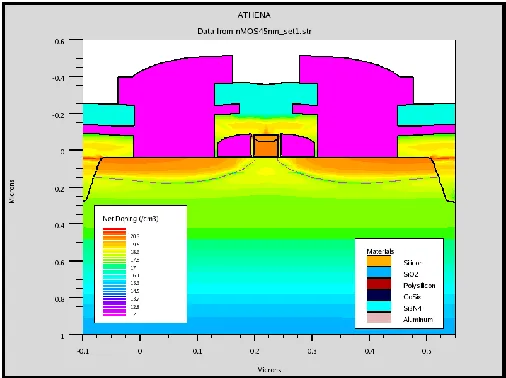Click the y-axis tick label '1'
This screenshot has width=506, height=378.
62,336
